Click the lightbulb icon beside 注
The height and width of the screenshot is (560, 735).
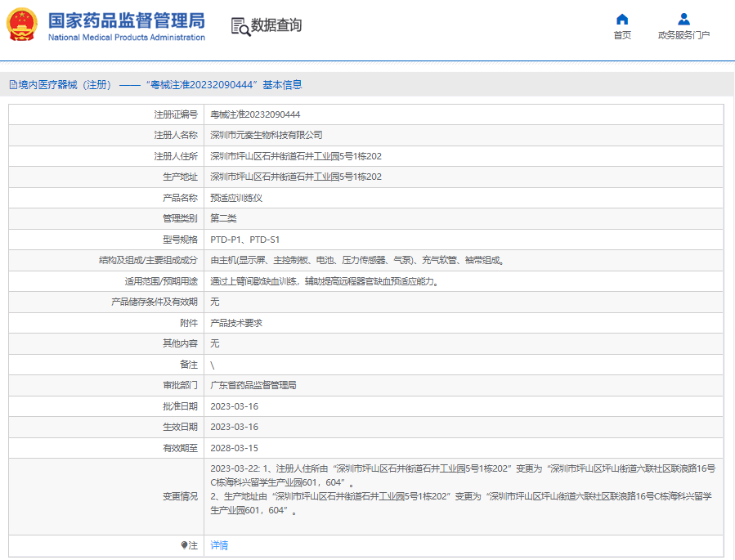tap(184, 545)
